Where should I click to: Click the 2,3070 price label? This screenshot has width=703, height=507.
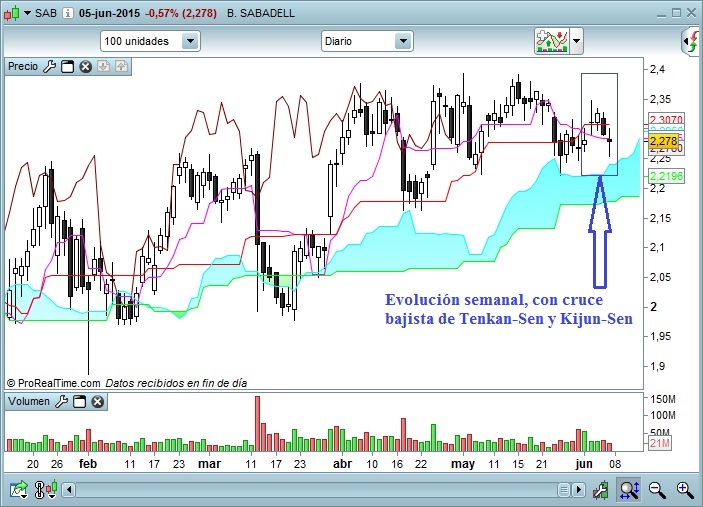(666, 119)
